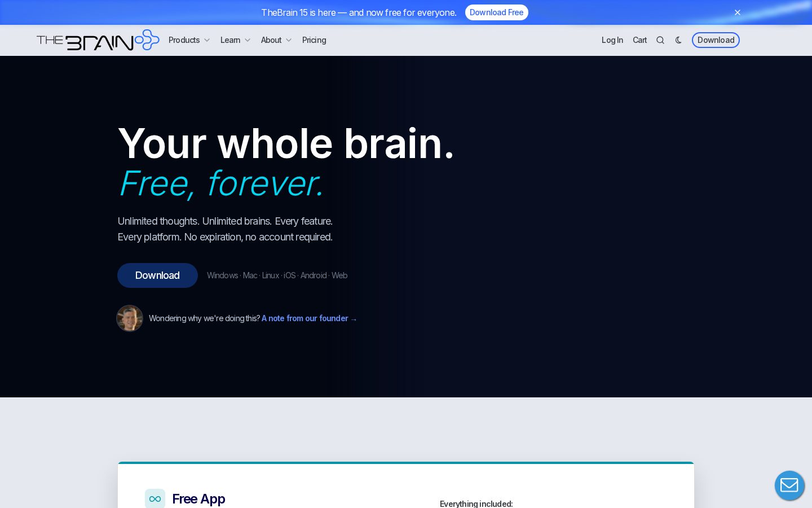This screenshot has height=508, width=812.
Task: Click Download Free in the banner
Action: point(497,12)
